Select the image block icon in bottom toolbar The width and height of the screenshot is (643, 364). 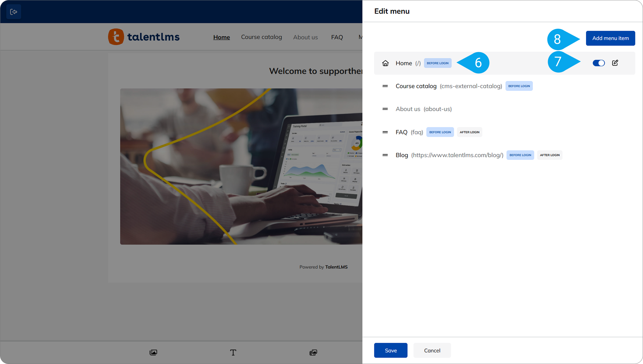pyautogui.click(x=153, y=352)
